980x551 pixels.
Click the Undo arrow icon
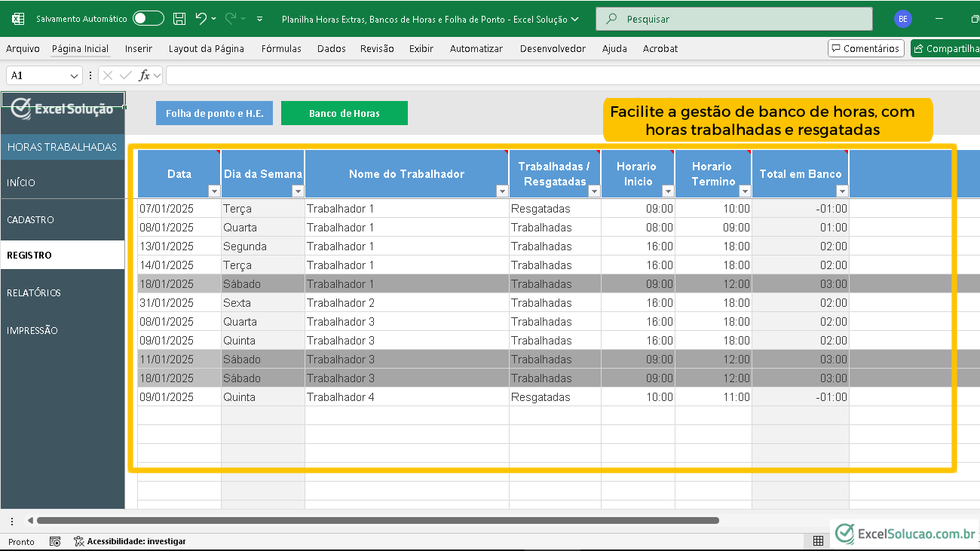201,19
